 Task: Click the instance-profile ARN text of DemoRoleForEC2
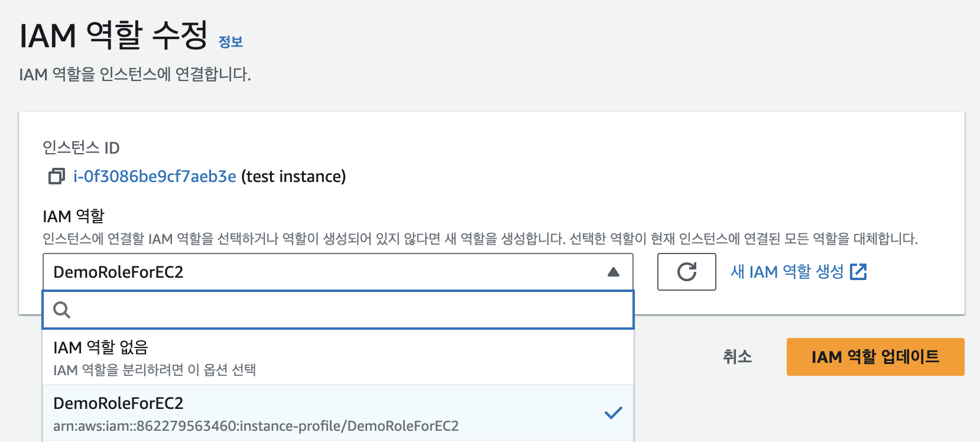(256, 426)
